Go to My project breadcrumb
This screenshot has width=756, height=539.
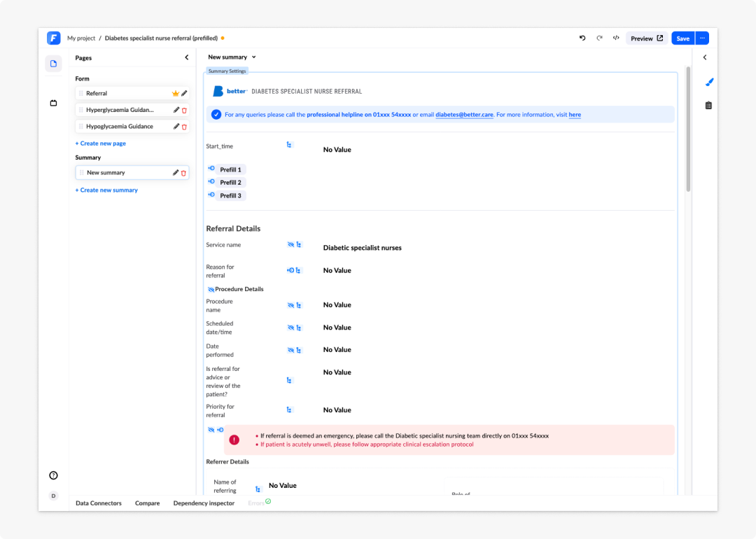[x=81, y=38]
